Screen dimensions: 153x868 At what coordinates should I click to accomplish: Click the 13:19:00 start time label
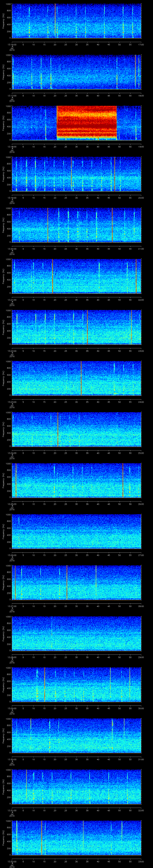(x=12, y=198)
